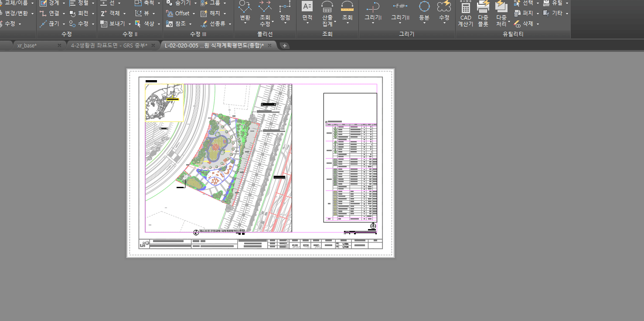Click the 기타 (other) utility icon
The image size is (644, 321).
(546, 14)
